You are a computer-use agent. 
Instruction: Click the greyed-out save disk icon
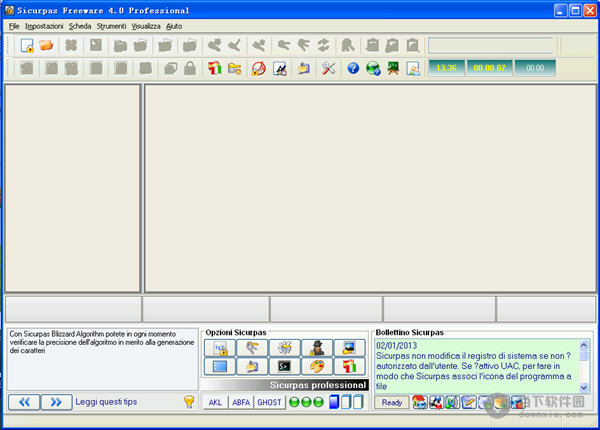pyautogui.click(x=96, y=45)
